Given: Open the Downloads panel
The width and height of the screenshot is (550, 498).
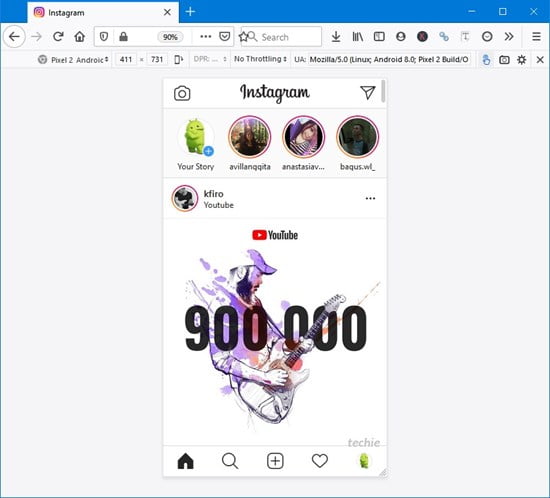Looking at the screenshot, I should [336, 36].
